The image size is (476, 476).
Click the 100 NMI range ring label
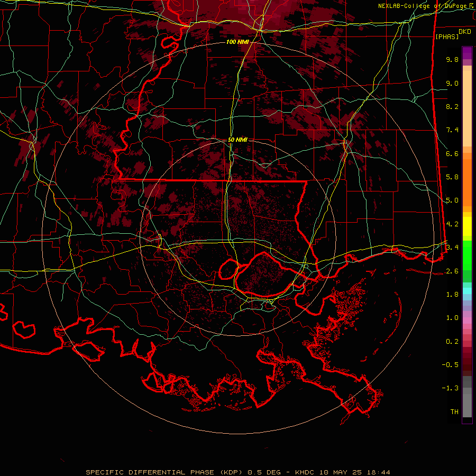click(237, 42)
